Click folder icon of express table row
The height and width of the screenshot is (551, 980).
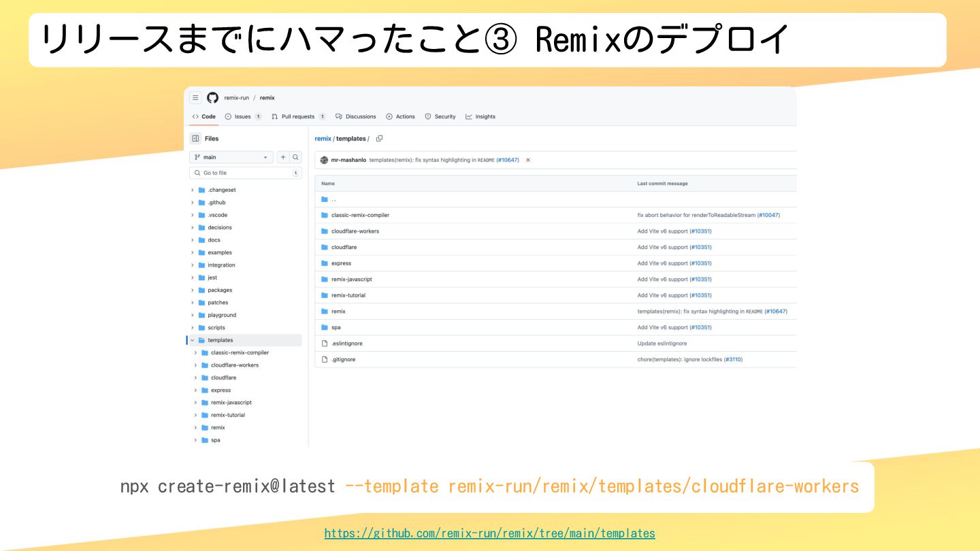click(325, 263)
